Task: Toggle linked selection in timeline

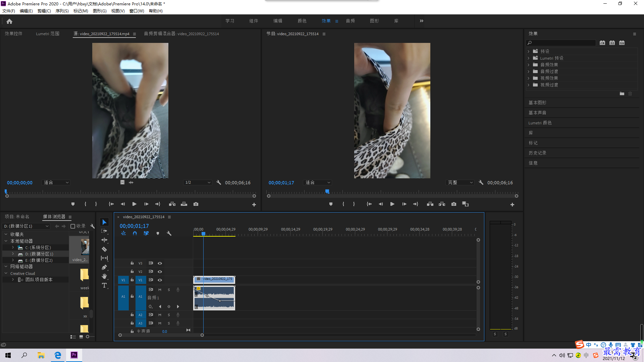Action: tap(146, 233)
